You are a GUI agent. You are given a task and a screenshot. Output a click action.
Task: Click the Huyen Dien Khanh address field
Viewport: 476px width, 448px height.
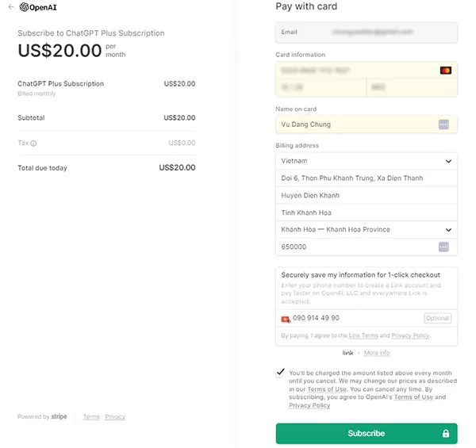click(x=367, y=195)
